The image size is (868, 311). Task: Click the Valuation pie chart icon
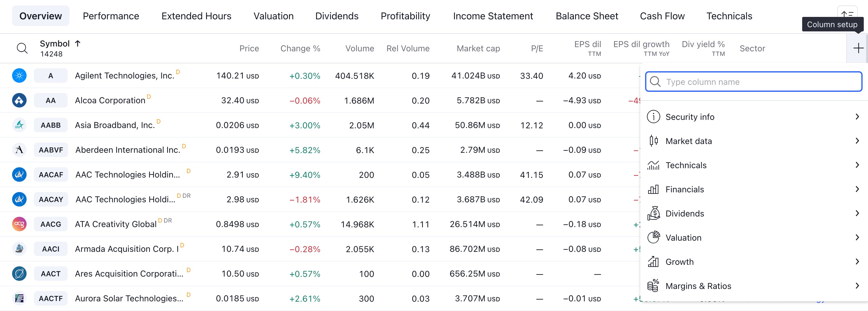(653, 238)
